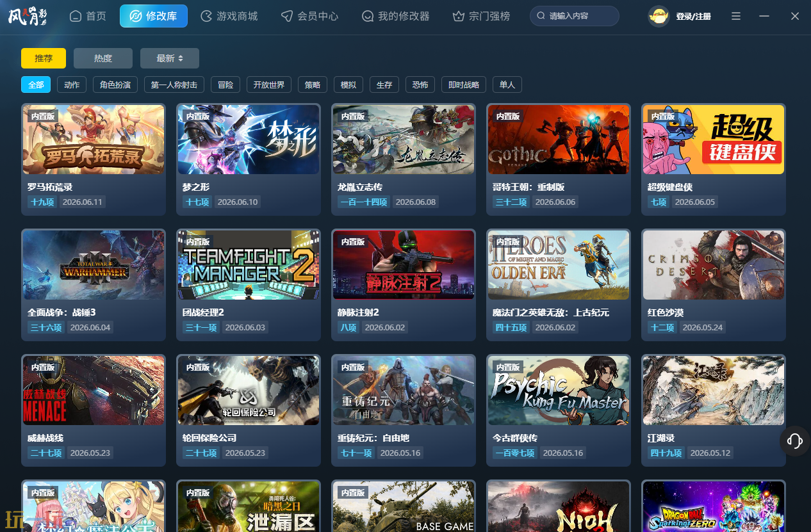Open 我的修改器 tab
Screen dimensions: 811x532
pos(395,16)
